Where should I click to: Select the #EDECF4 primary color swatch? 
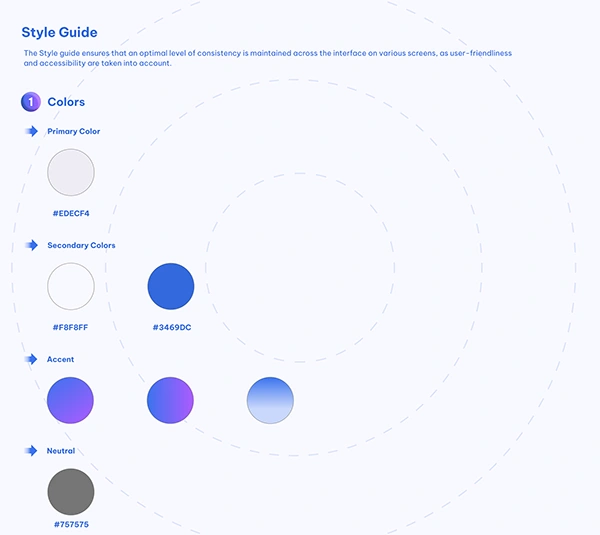point(71,172)
